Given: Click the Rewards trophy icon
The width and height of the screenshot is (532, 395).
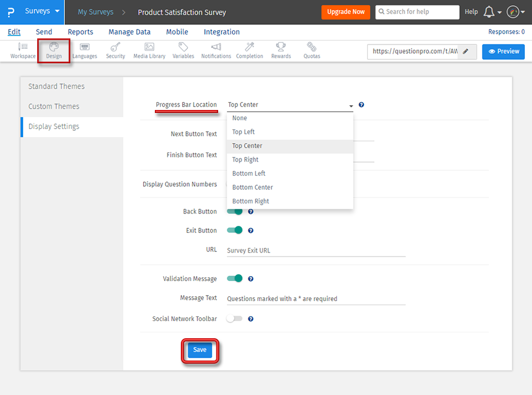Looking at the screenshot, I should coord(281,50).
